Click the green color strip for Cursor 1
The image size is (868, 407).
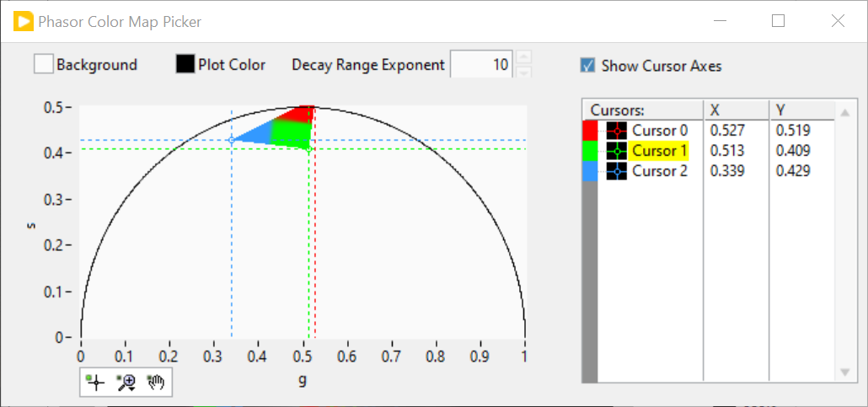pos(590,151)
